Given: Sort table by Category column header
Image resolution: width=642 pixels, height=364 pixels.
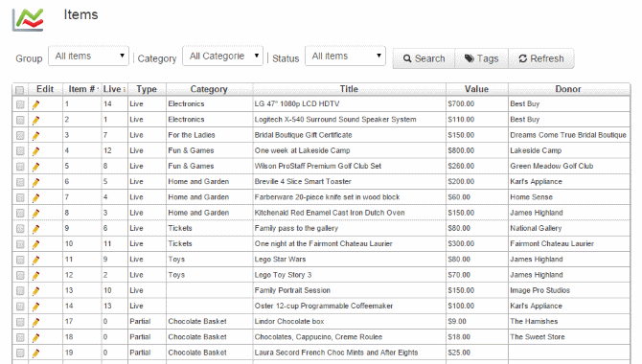Looking at the screenshot, I should point(209,89).
